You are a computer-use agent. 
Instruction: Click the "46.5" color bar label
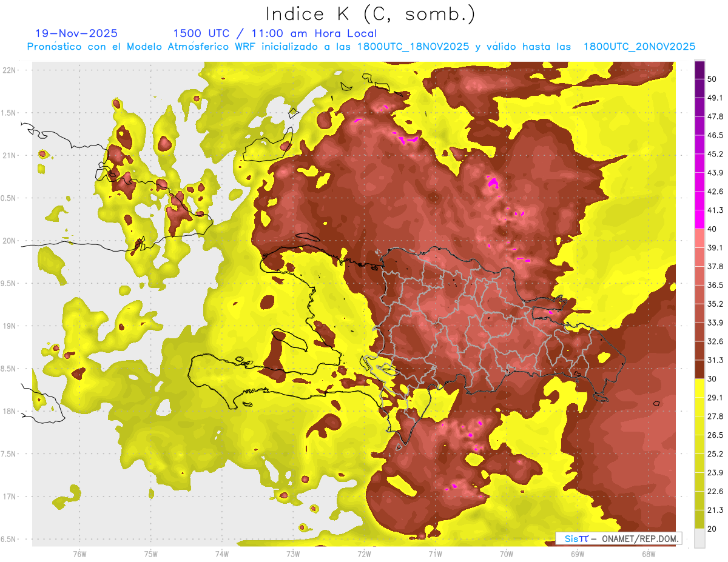click(x=715, y=135)
